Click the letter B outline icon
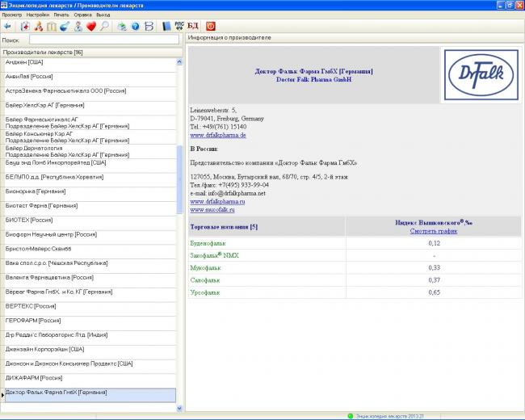The height and width of the screenshot is (420, 525). tap(149, 26)
